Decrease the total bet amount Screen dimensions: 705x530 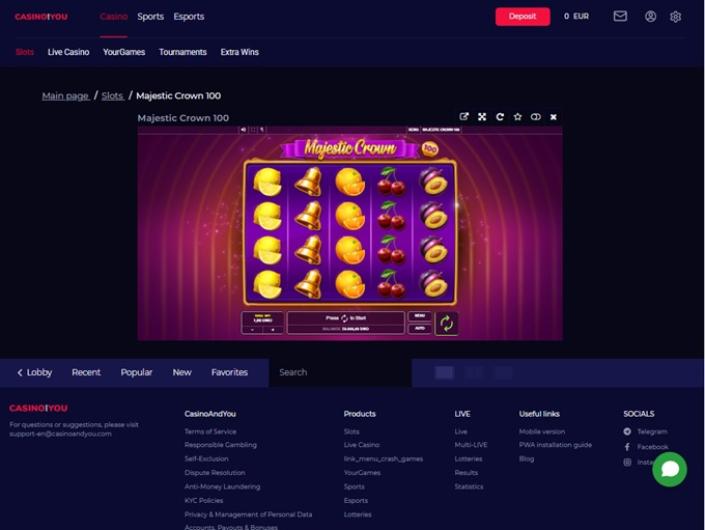[252, 330]
